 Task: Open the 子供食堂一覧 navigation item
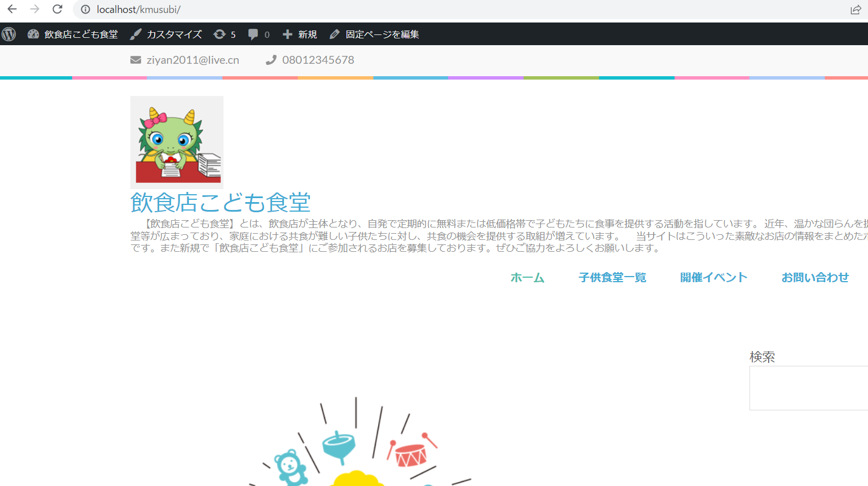point(612,278)
